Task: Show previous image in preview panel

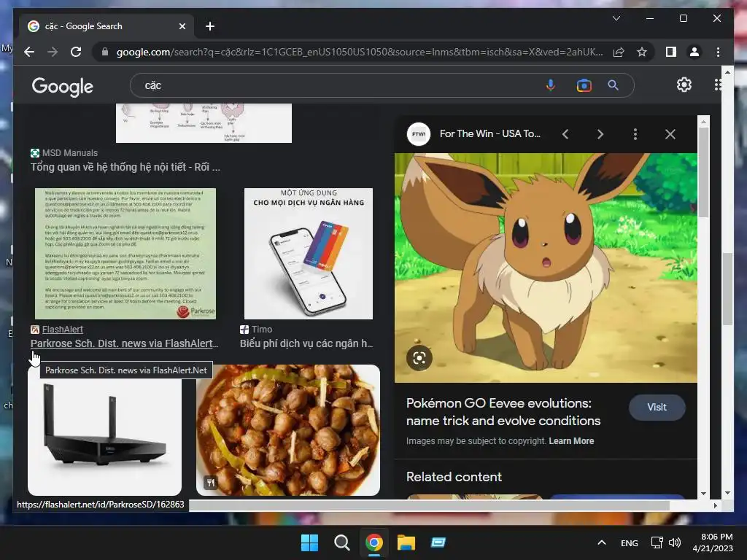Action: click(565, 134)
